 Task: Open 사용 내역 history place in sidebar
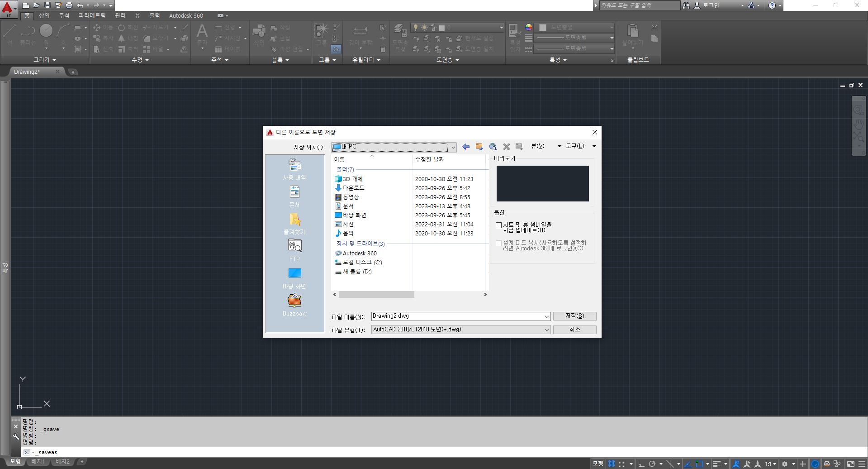[x=294, y=170]
